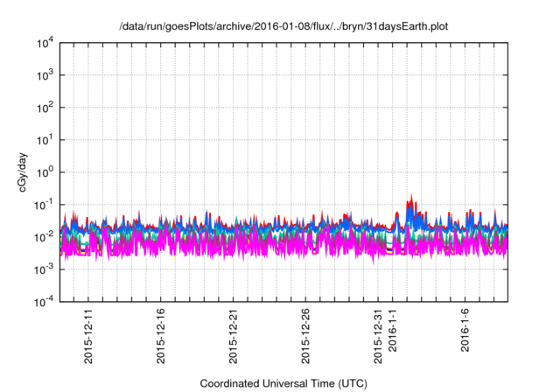Click the 10^-4 y-axis tick label
Image resolution: width=560 pixels, height=392 pixels.
tap(43, 301)
